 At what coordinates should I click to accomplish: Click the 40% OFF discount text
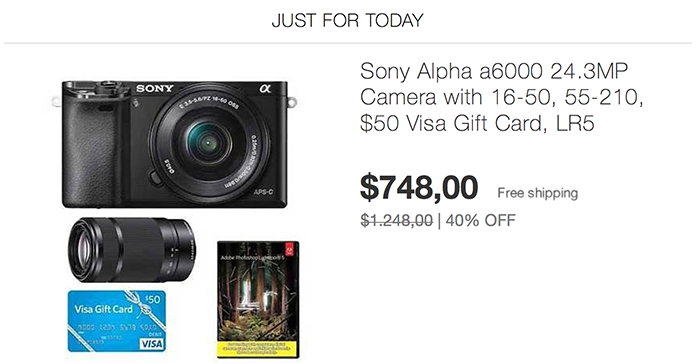(480, 220)
